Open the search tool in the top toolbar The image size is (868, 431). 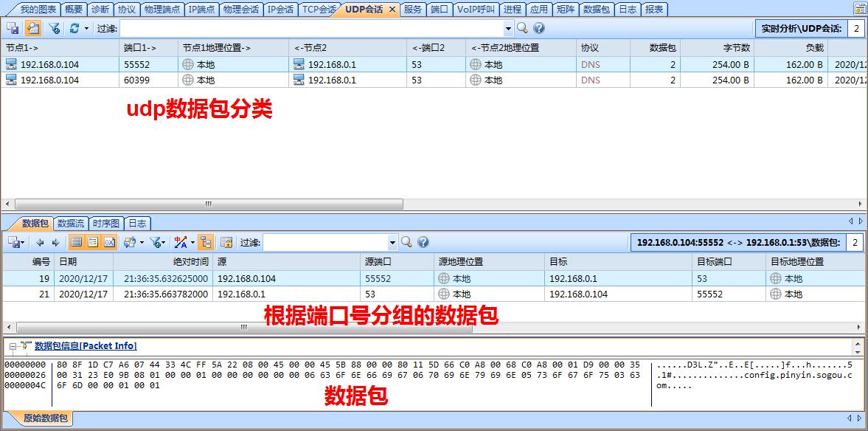(521, 28)
